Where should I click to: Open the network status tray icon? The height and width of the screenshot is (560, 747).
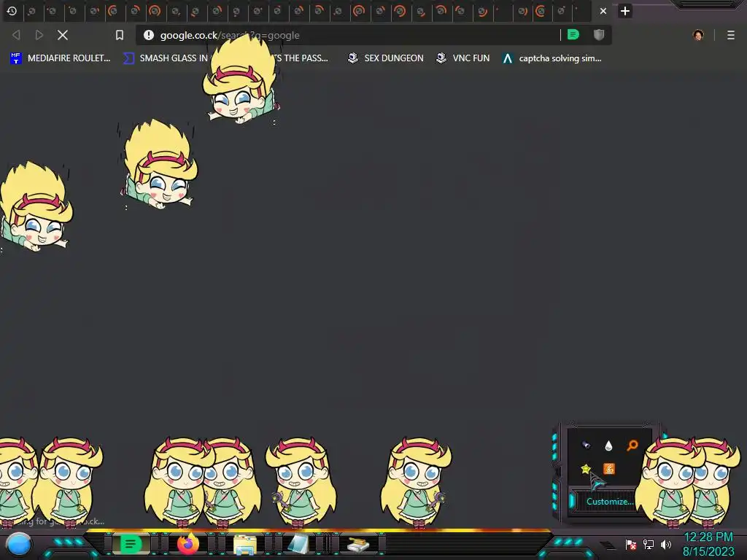[x=649, y=544]
